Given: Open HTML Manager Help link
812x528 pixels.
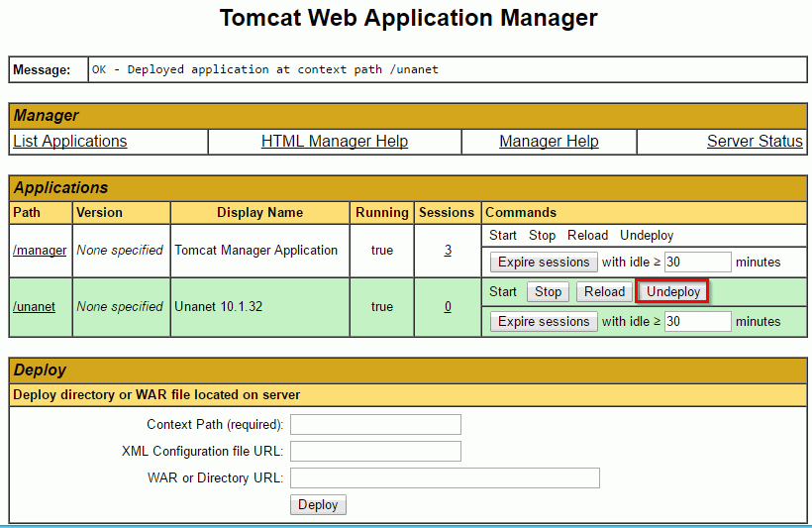Looking at the screenshot, I should (334, 142).
